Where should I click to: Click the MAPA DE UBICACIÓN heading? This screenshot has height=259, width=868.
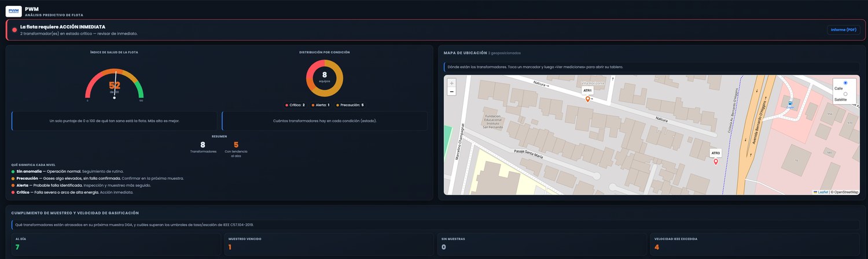(465, 53)
